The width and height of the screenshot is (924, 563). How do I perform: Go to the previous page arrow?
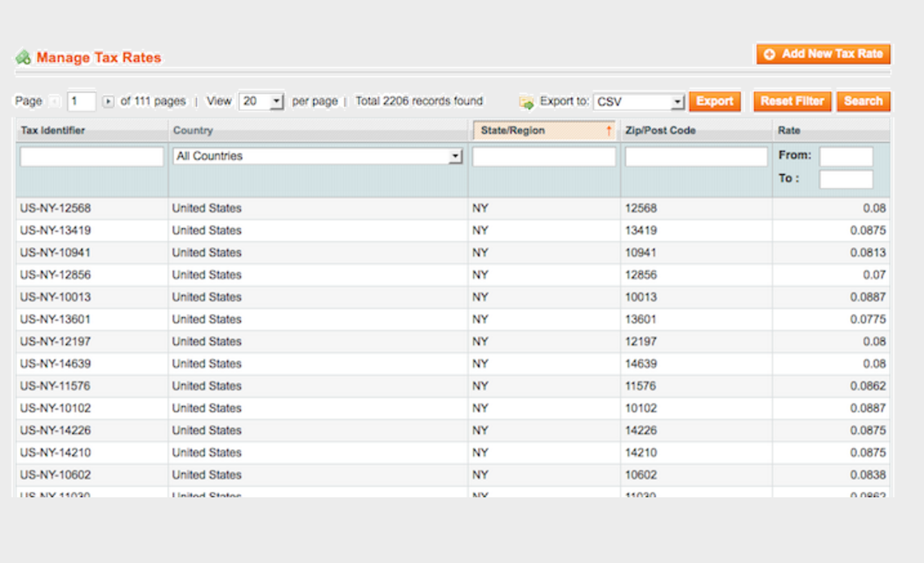[x=55, y=101]
